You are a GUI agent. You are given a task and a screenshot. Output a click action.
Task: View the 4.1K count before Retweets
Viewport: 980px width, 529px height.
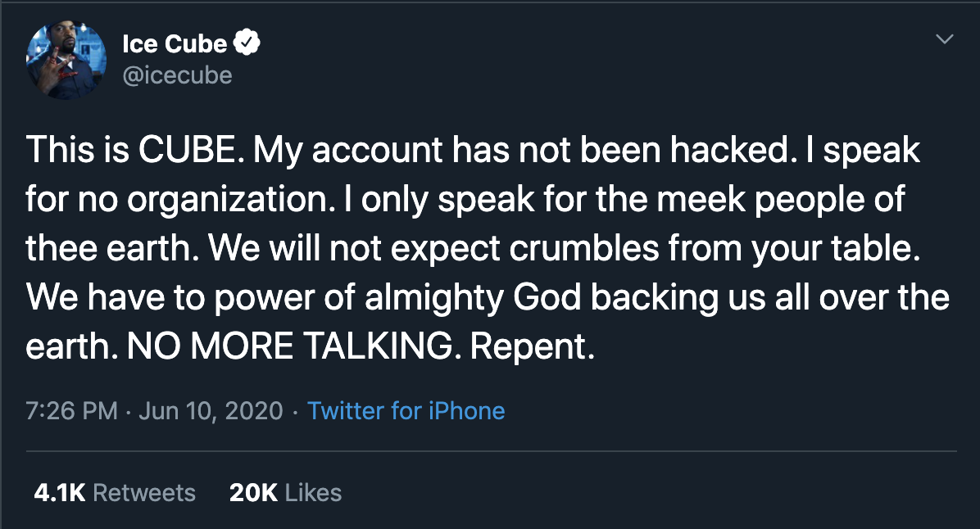(x=59, y=492)
